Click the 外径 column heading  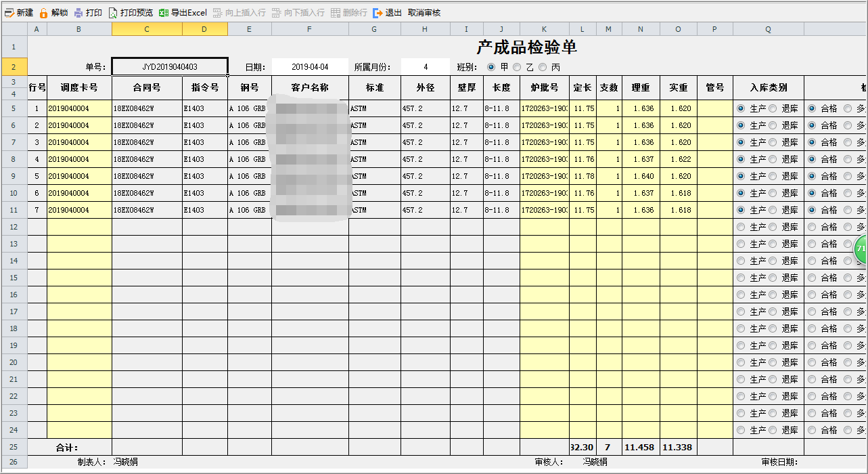click(x=426, y=88)
